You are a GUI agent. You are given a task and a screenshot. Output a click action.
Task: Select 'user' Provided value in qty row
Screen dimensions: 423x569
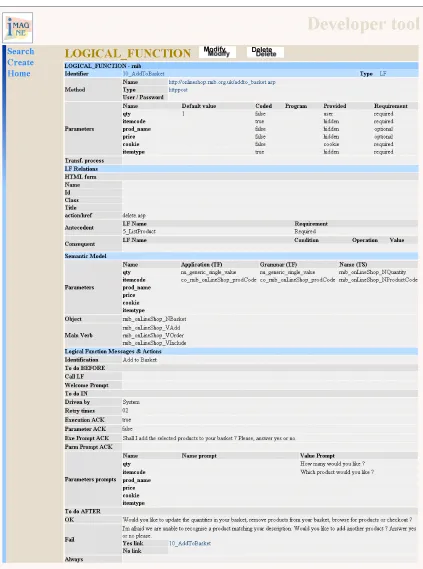pos(328,114)
